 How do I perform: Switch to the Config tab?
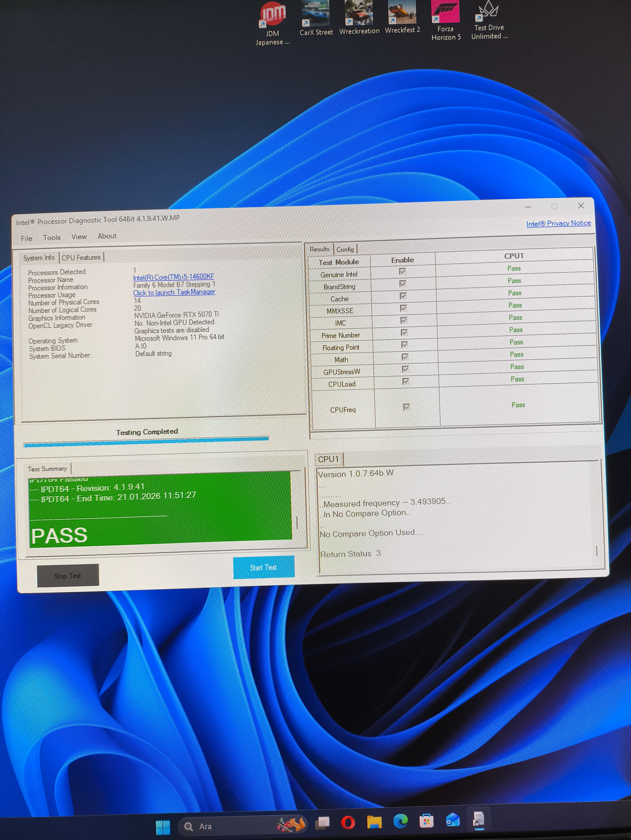click(345, 249)
